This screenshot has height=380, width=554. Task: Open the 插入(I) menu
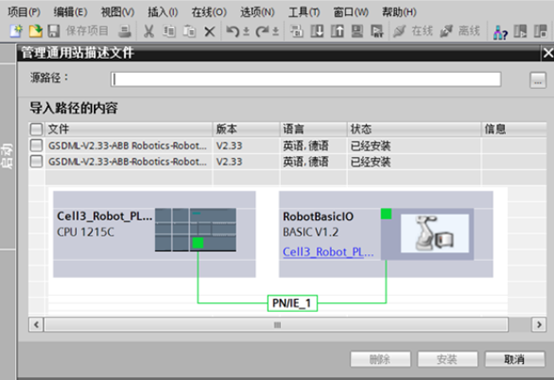pos(163,12)
